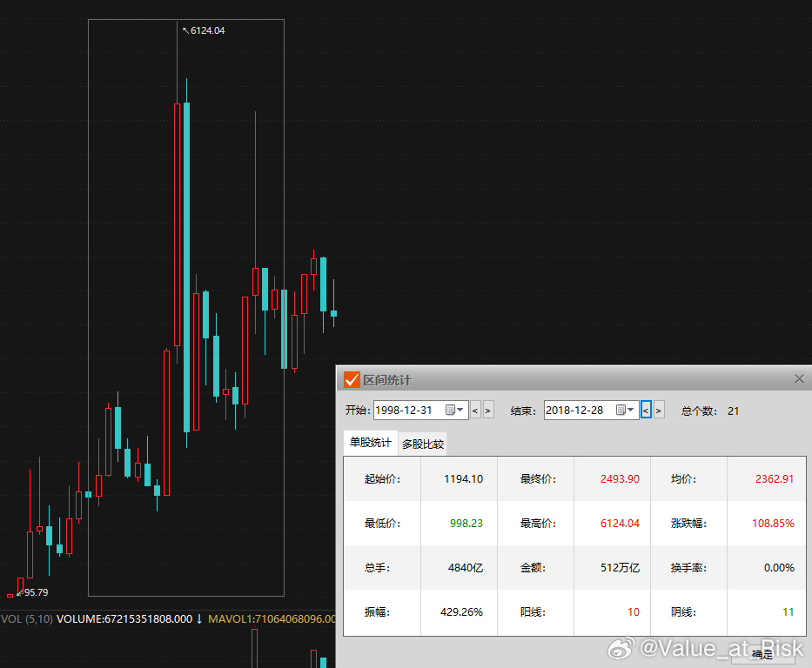Click the 涨跌幅 value 108.85%
This screenshot has height=668, width=812.
[x=773, y=524]
